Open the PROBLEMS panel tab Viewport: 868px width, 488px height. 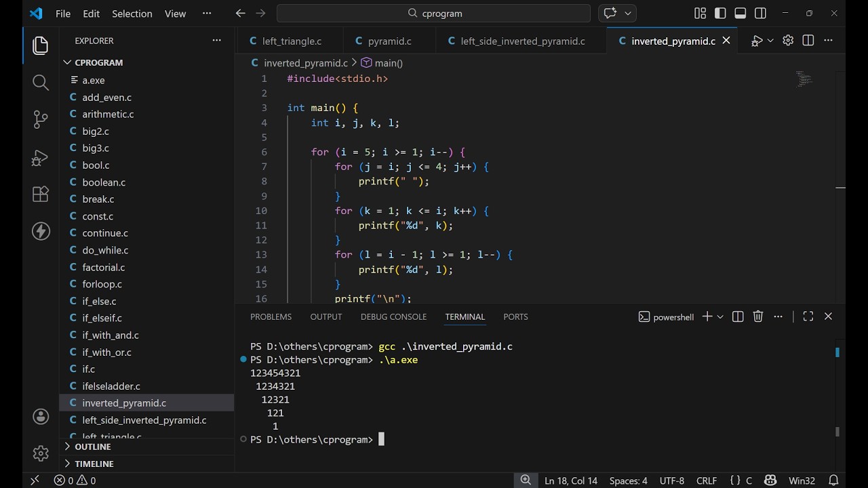tap(271, 317)
